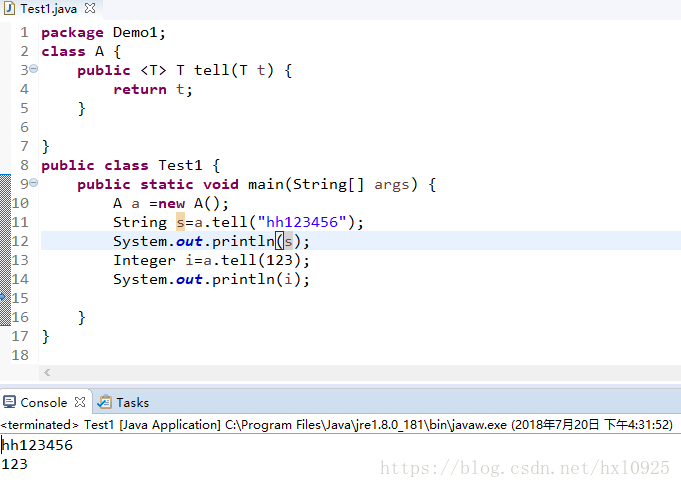Click the horizontal scrollbar left arrow
Viewport: 681px width, 488px height.
tap(47, 372)
